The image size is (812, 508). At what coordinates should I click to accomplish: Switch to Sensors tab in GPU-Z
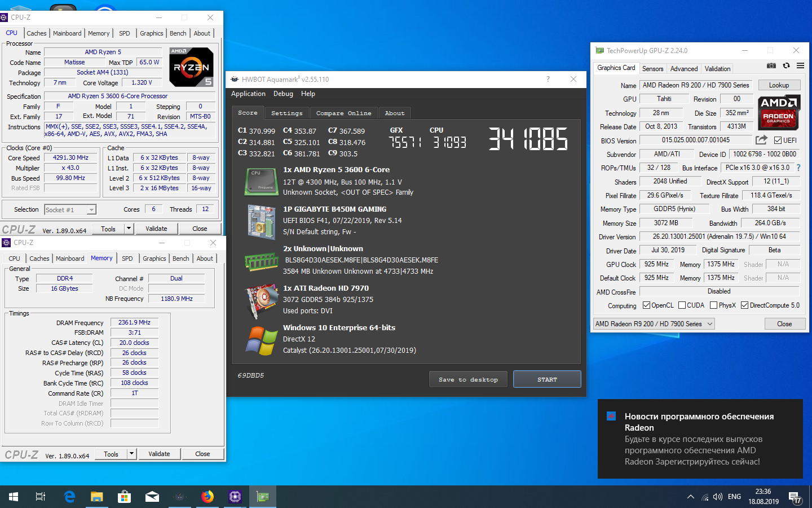pyautogui.click(x=652, y=68)
